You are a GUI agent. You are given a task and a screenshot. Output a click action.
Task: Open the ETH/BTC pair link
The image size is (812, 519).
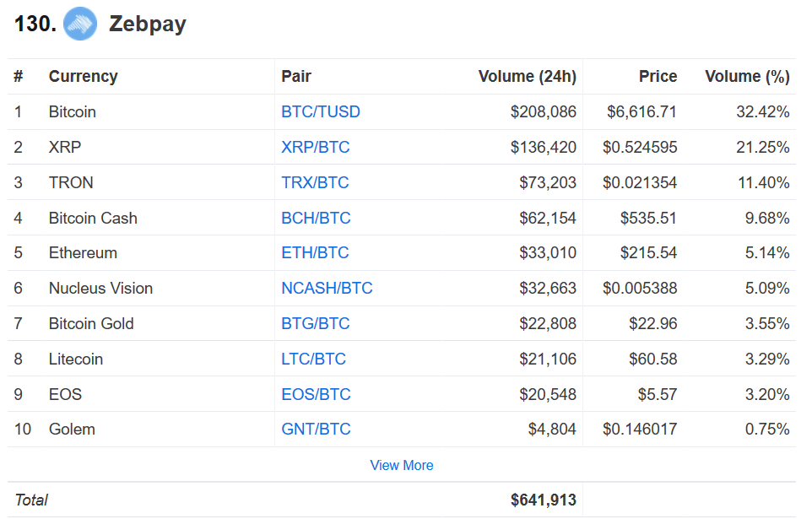coord(315,253)
